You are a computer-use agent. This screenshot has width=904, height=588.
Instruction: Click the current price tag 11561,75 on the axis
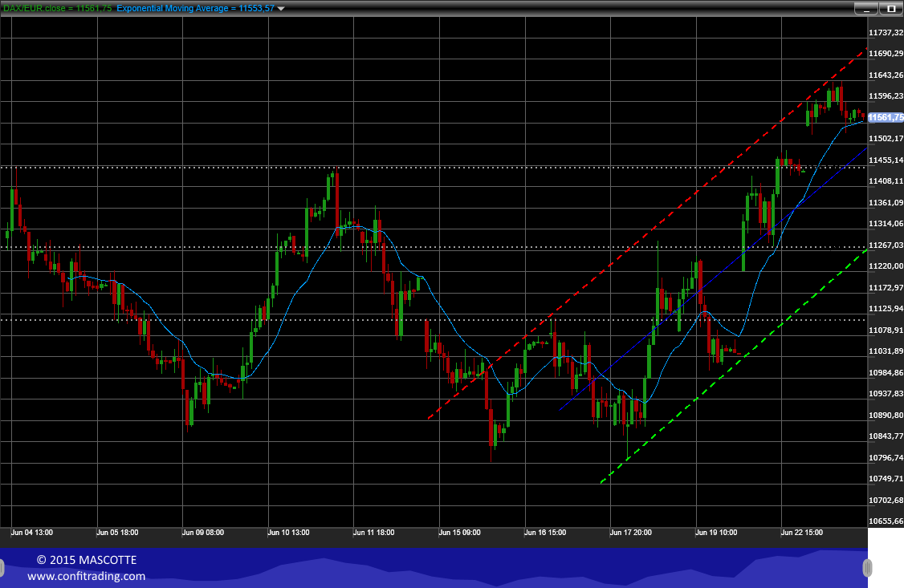886,117
